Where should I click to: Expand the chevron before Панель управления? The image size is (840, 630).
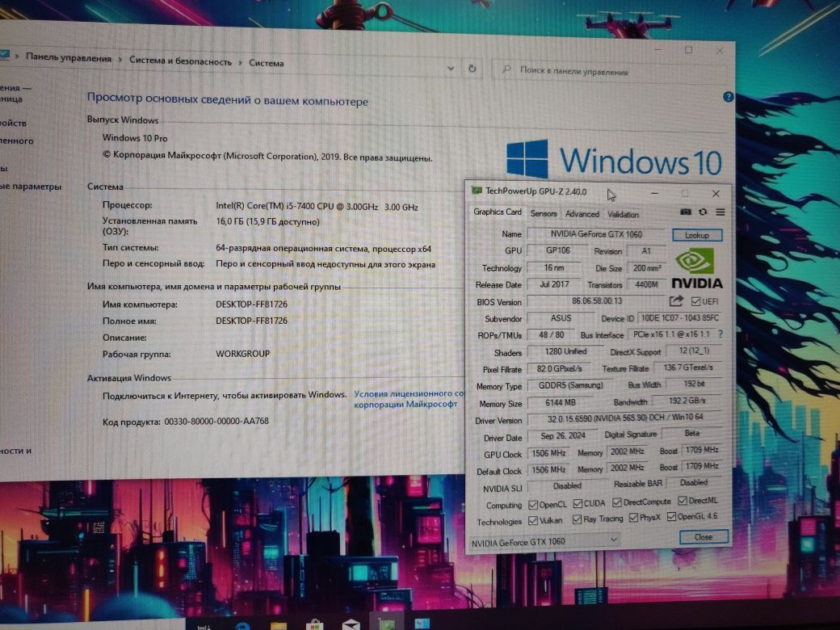pyautogui.click(x=17, y=56)
